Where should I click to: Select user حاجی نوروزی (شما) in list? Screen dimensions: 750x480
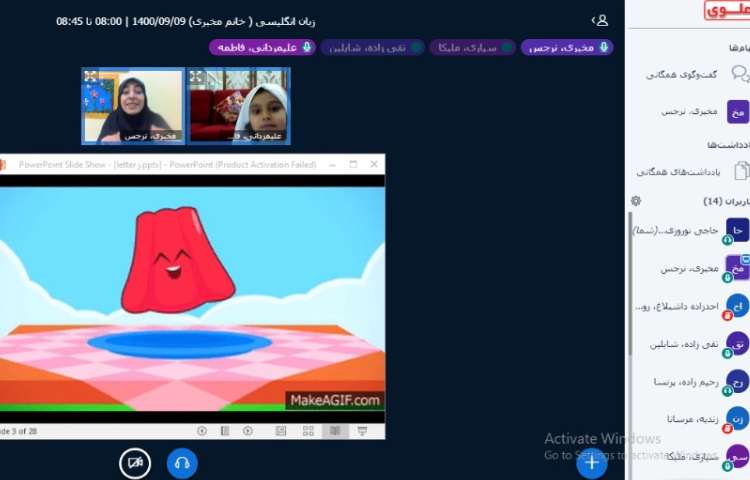pos(691,231)
